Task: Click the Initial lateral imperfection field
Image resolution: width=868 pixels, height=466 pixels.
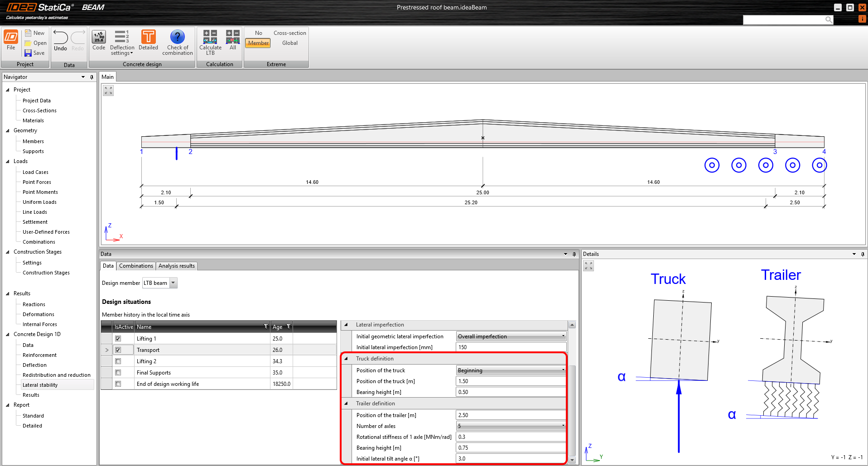Action: point(511,347)
